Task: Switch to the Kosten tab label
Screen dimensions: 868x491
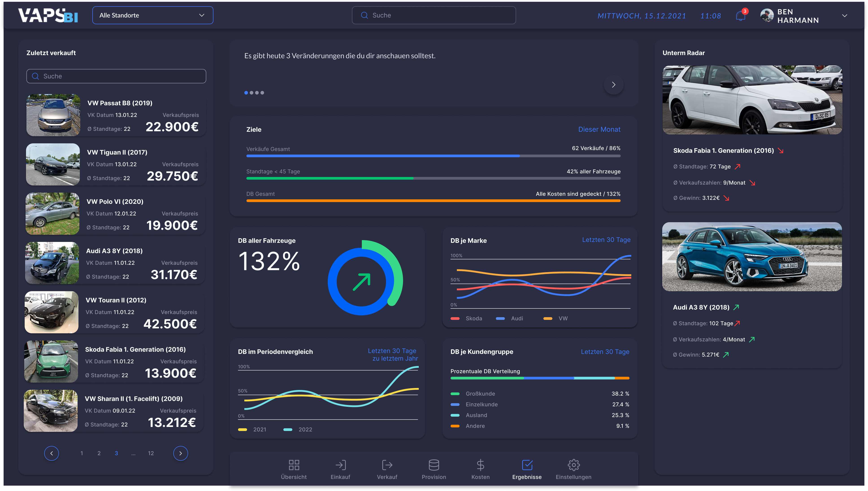Action: pos(480,477)
